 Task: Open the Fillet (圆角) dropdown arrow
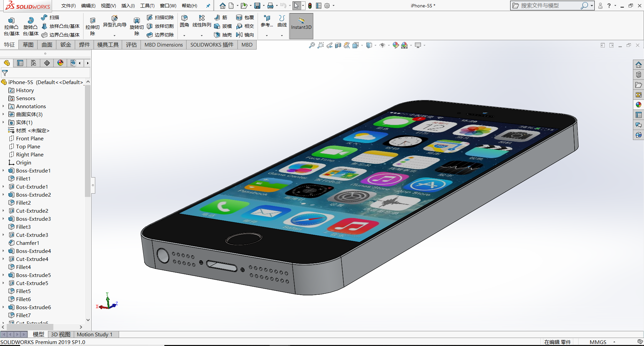(x=184, y=36)
